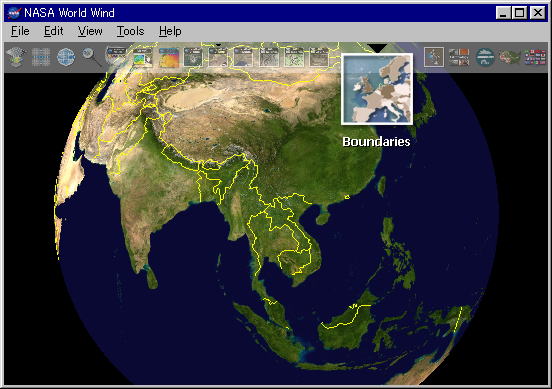
Task: Toggle the enlarged Boundaries Europe map thumbnail
Action: click(x=377, y=89)
